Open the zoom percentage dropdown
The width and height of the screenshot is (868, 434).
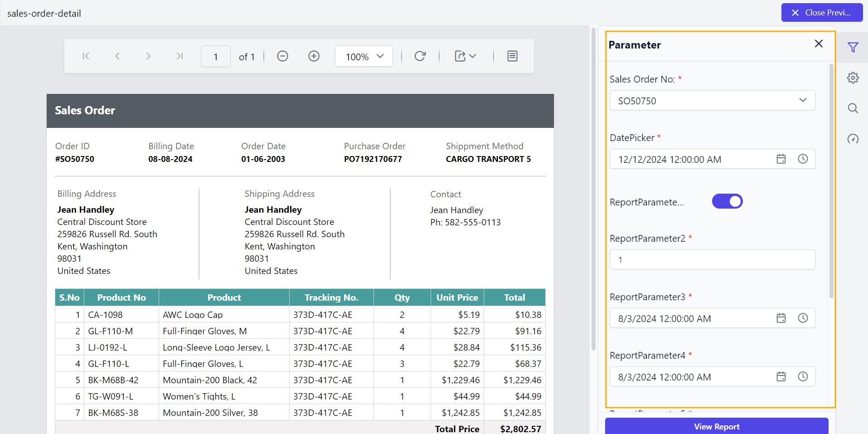pos(364,56)
